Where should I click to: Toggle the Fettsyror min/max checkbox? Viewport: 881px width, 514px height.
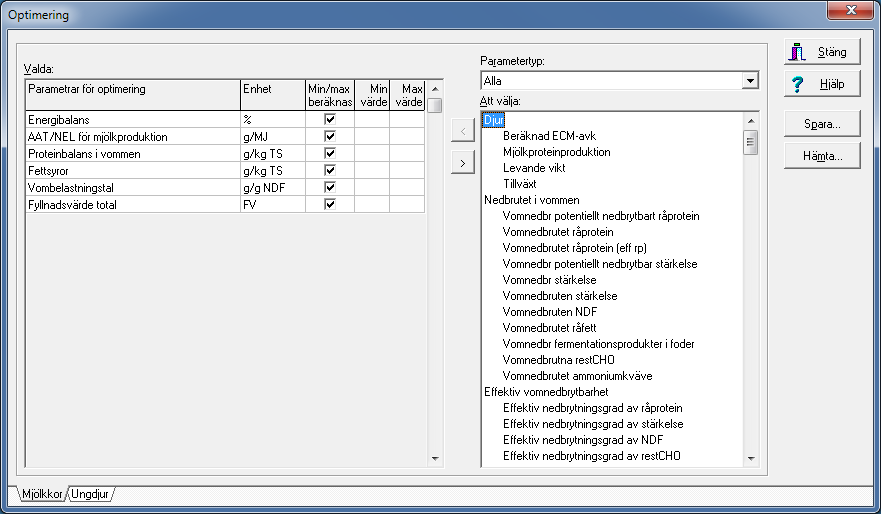tap(330, 170)
